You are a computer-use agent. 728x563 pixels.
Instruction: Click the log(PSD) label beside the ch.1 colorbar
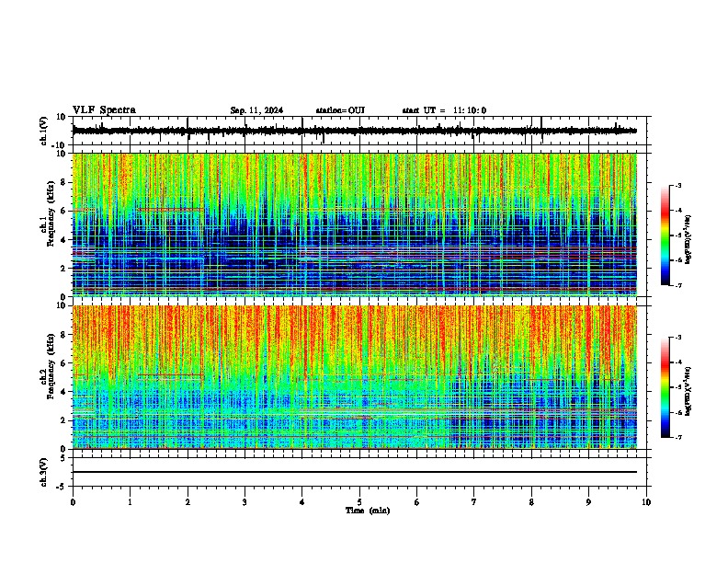coord(688,239)
